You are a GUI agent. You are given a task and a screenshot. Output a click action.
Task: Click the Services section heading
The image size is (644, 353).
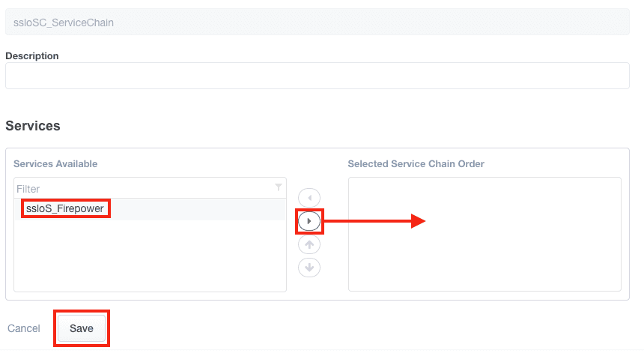(x=33, y=126)
